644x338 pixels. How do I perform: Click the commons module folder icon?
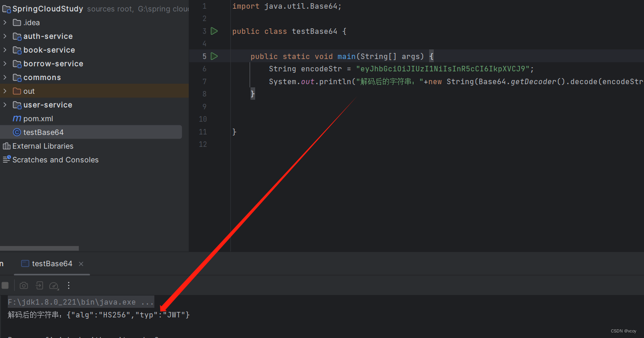17,78
